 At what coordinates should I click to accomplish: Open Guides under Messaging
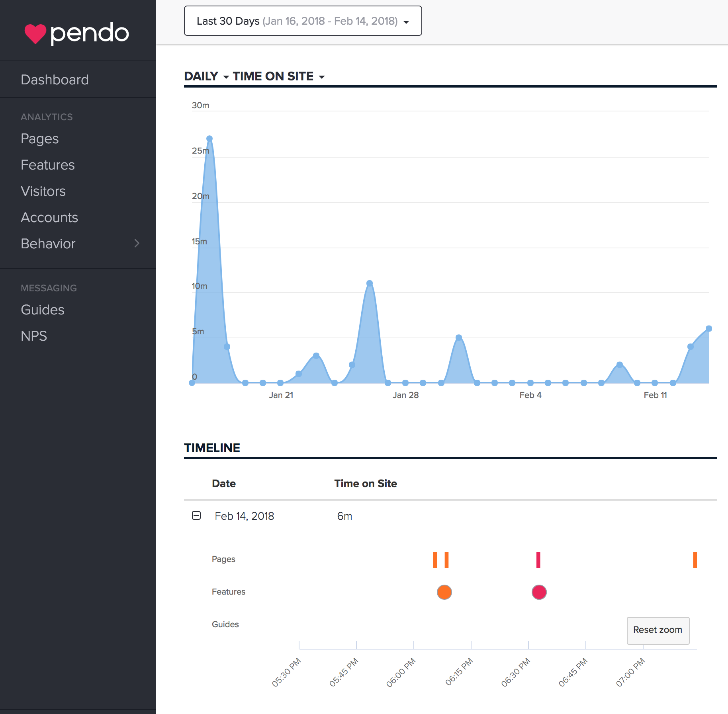pos(42,310)
